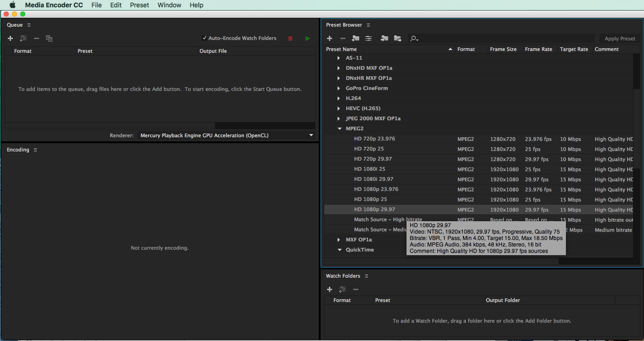This screenshot has height=341, width=644.
Task: Open the Edit menu
Action: (x=116, y=5)
